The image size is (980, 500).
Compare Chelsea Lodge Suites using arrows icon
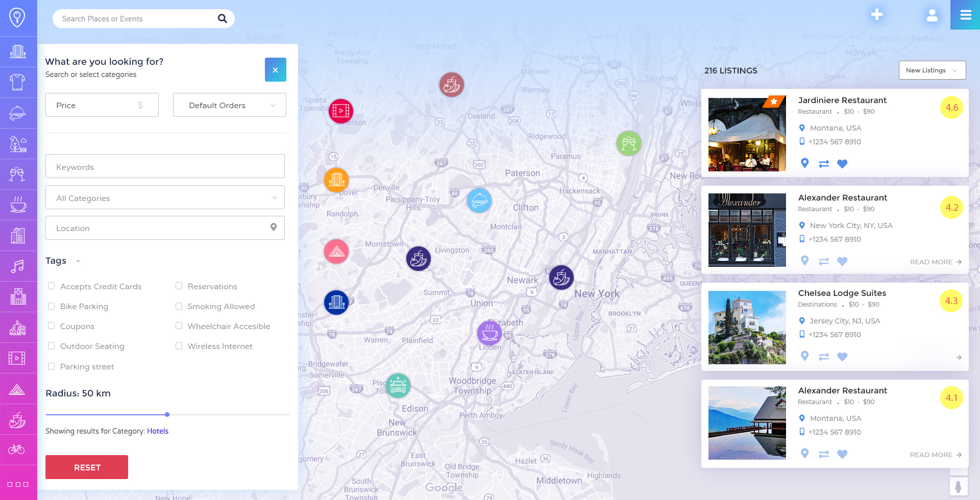[824, 357]
